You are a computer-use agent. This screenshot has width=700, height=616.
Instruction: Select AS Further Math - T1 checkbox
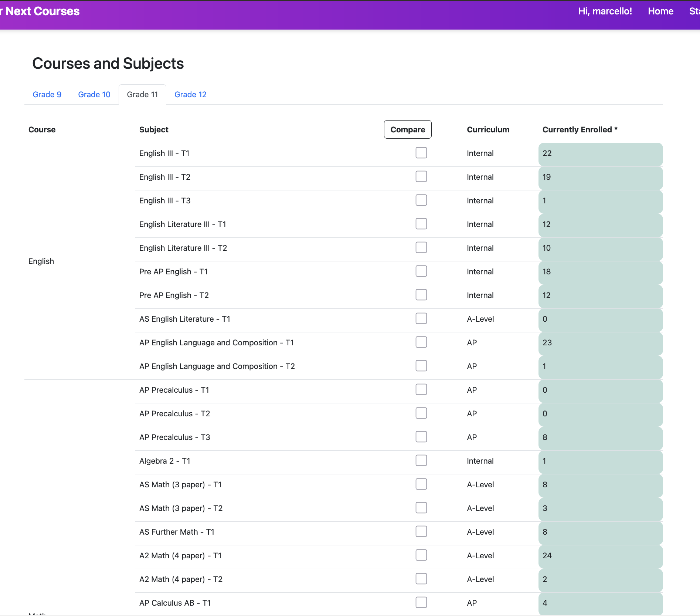click(421, 532)
